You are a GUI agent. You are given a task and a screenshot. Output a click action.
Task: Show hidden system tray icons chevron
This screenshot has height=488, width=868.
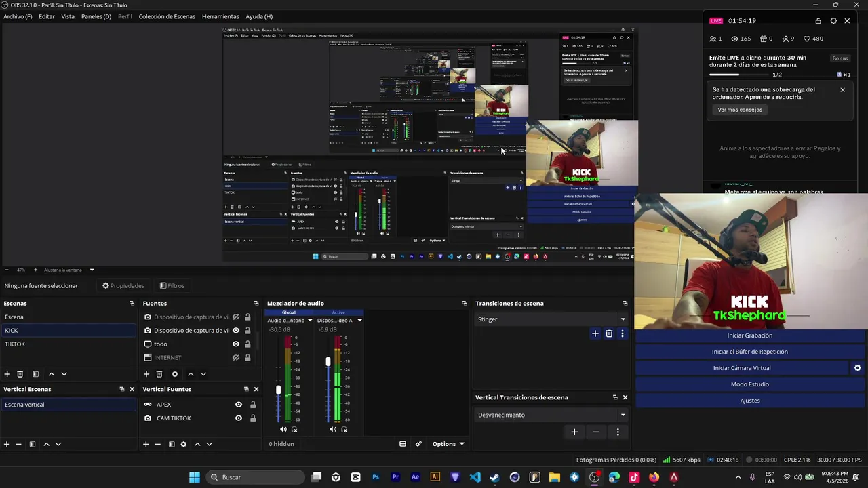(x=738, y=477)
